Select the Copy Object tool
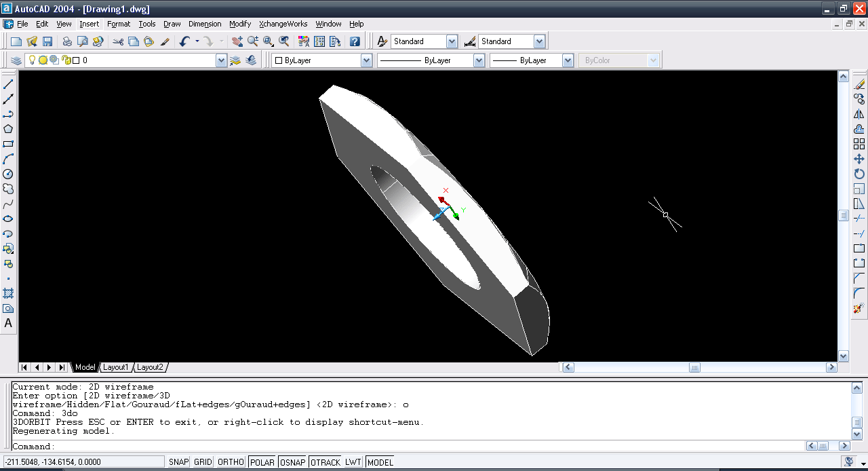This screenshot has height=471, width=868. pyautogui.click(x=859, y=99)
